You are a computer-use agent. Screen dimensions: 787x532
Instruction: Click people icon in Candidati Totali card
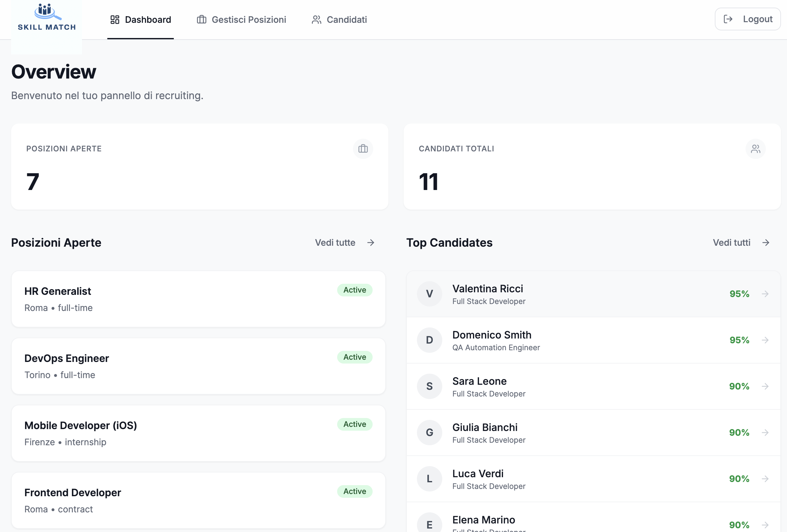point(755,149)
